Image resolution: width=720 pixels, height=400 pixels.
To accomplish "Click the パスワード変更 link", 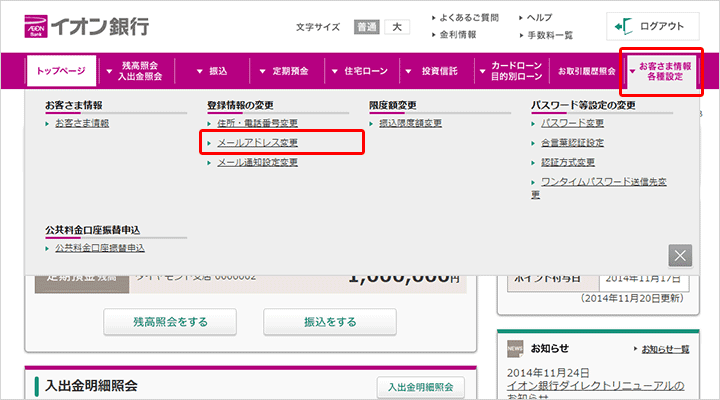I will (572, 123).
